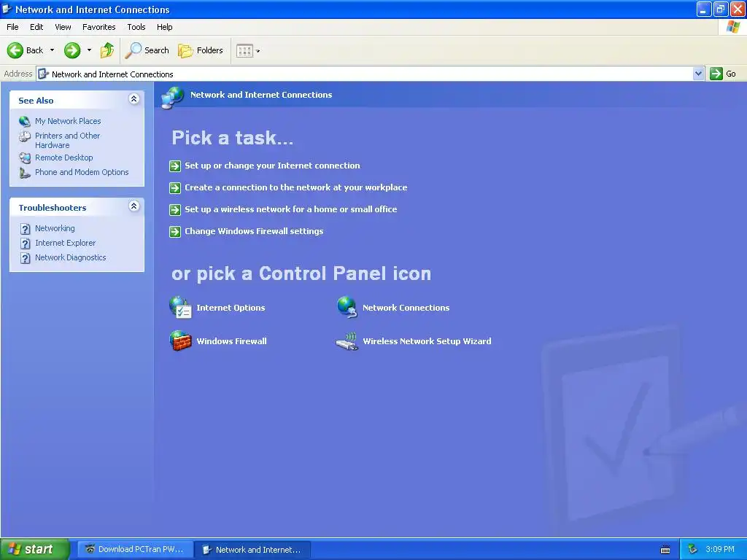Go up one folder level icon
This screenshot has height=560, width=747.
pos(107,50)
